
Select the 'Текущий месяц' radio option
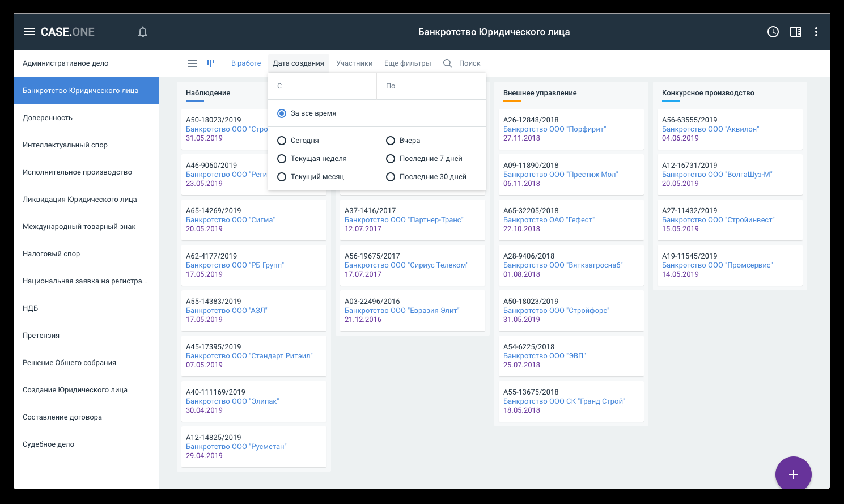tap(282, 177)
